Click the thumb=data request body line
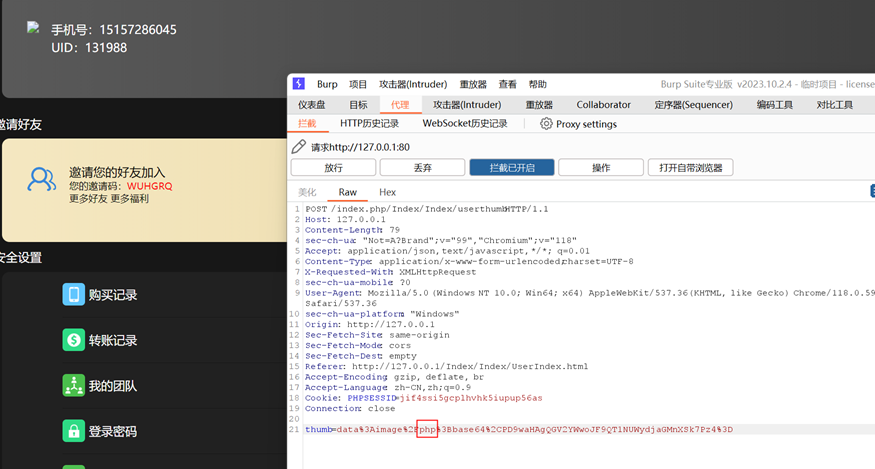Viewport: 875px width, 469px height. point(518,429)
